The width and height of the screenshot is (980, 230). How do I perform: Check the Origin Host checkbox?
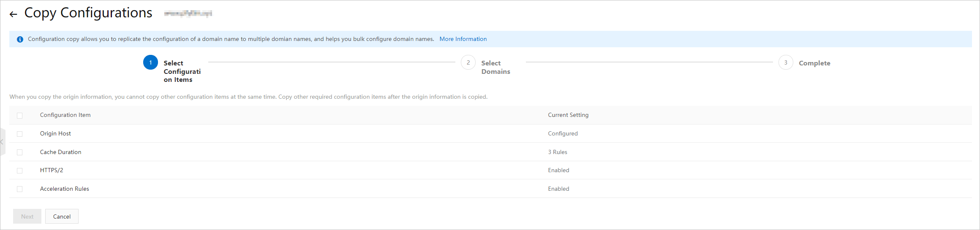20,134
